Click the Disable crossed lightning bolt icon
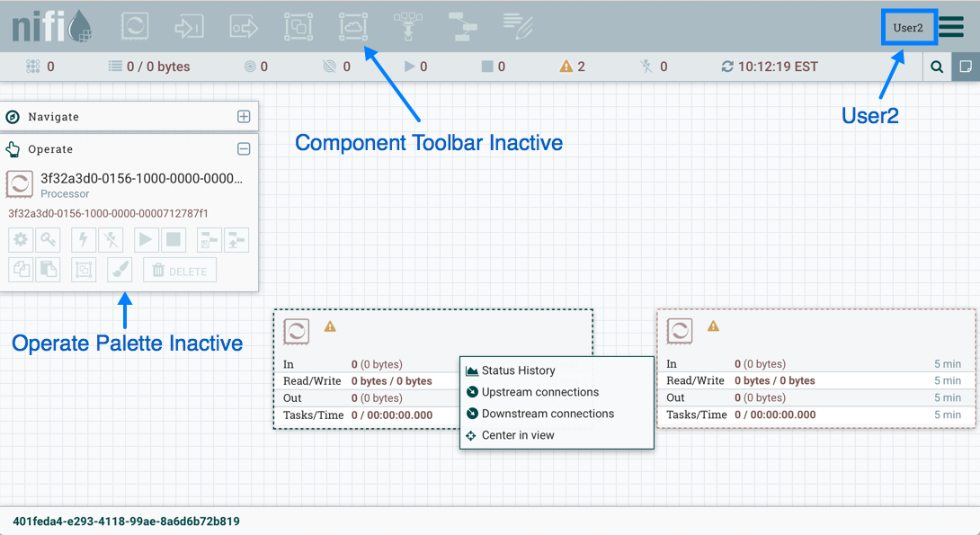Viewport: 980px width, 535px height. tap(111, 239)
